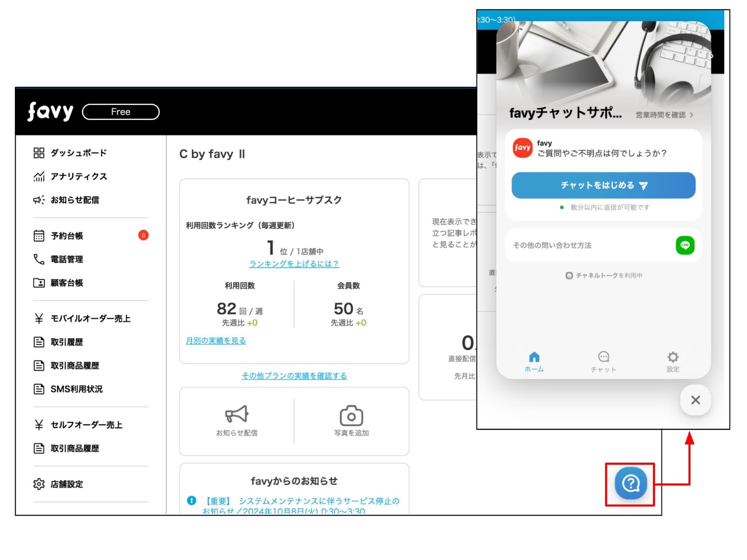Open ダッシュボード in the sidebar
This screenshot has width=747, height=560.
pyautogui.click(x=78, y=153)
